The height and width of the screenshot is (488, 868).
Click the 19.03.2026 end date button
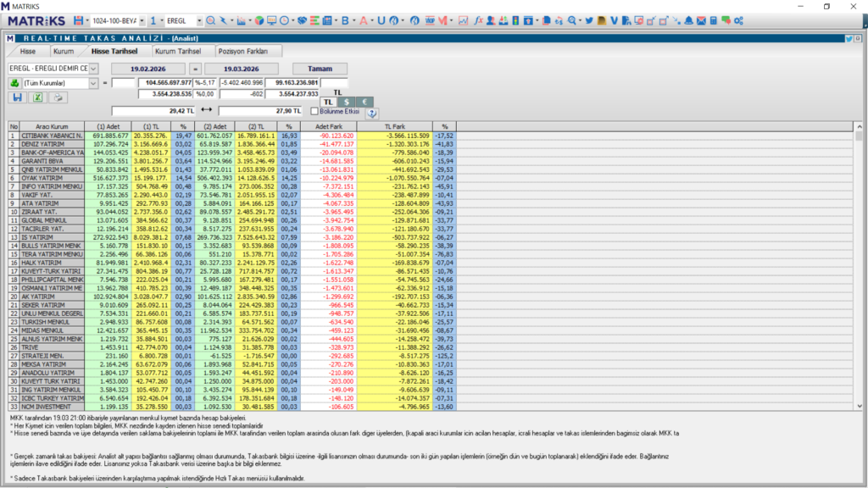tap(242, 69)
